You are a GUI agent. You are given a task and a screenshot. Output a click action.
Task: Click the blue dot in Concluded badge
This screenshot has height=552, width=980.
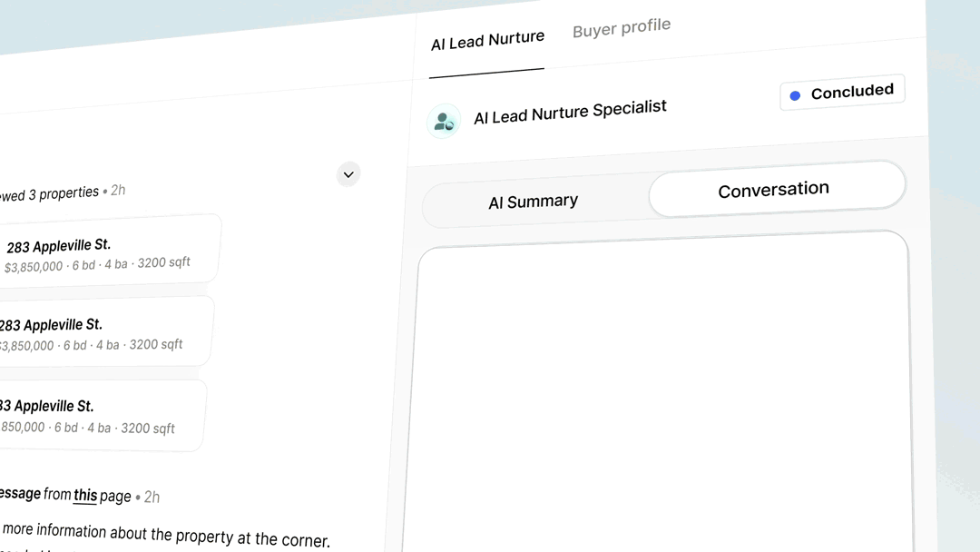[795, 95]
